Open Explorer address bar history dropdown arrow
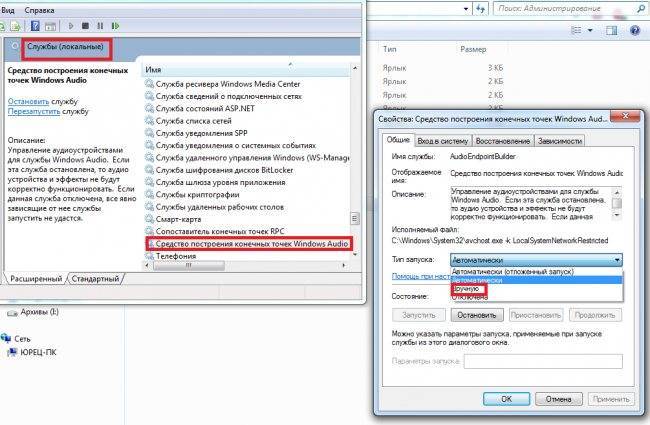Screen dimensions: 650x425 (466, 9)
